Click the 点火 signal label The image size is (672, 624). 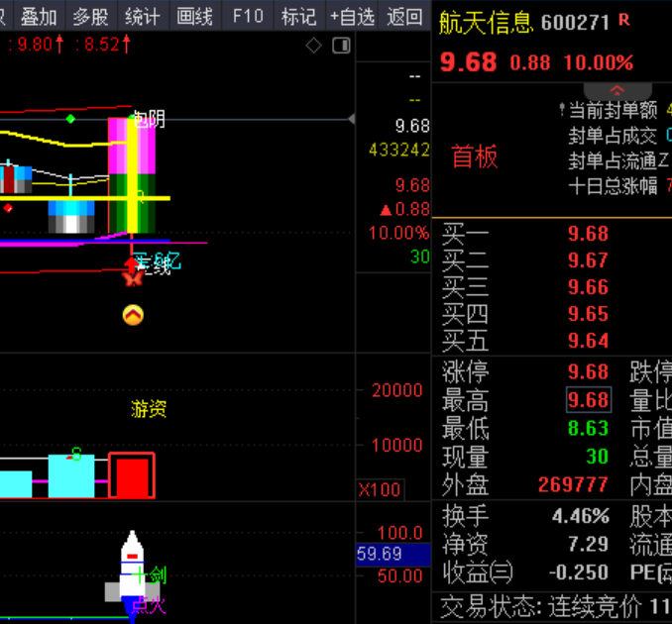tap(149, 605)
